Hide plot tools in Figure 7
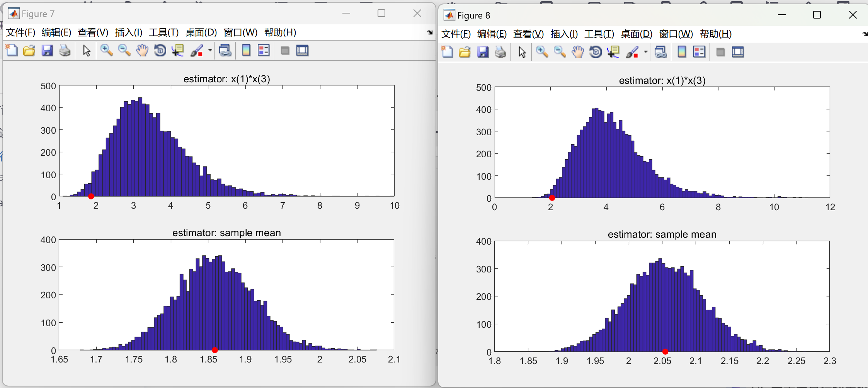 (285, 51)
